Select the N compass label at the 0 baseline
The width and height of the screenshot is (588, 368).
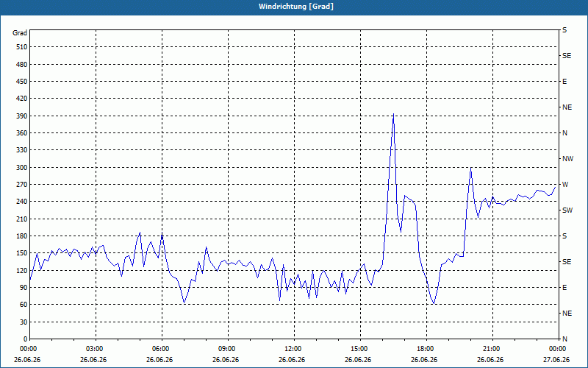tap(564, 339)
